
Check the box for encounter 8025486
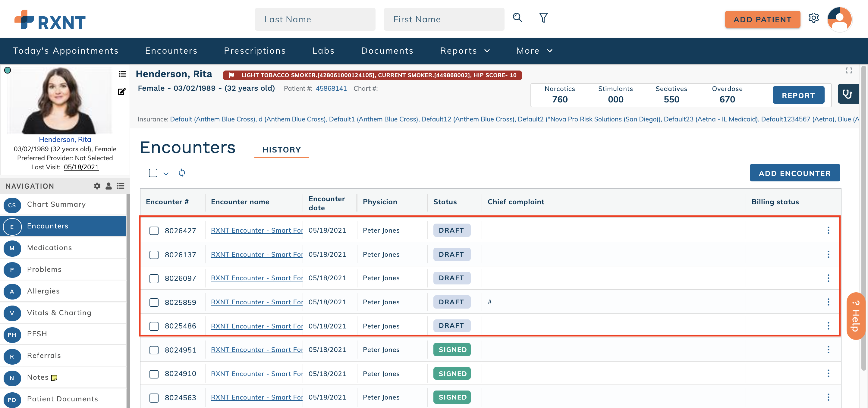[154, 326]
